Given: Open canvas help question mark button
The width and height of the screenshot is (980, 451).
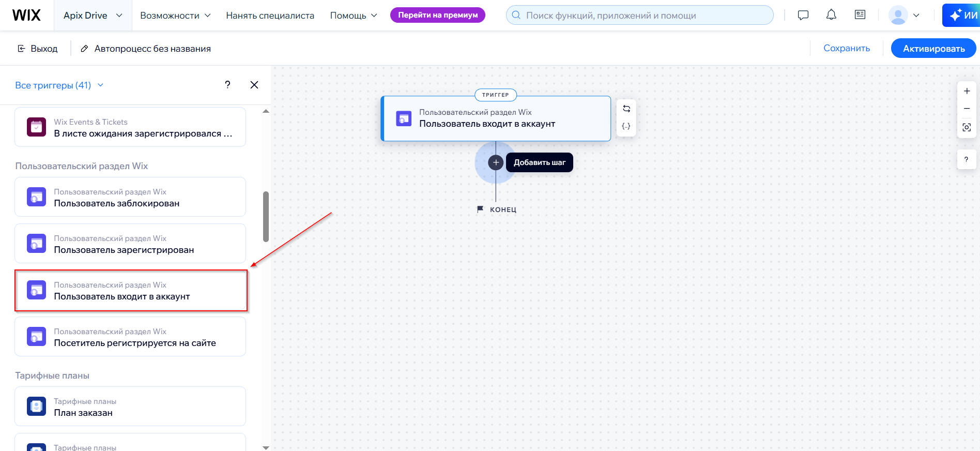Looking at the screenshot, I should point(966,159).
